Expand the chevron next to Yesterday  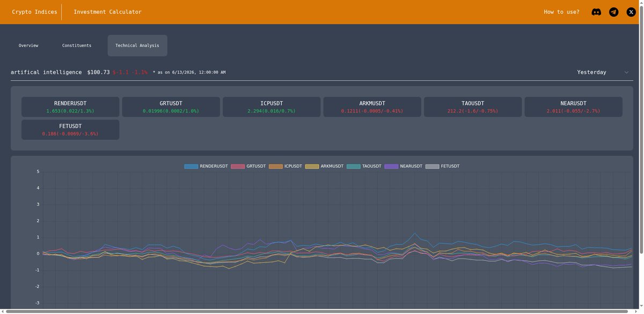click(626, 72)
